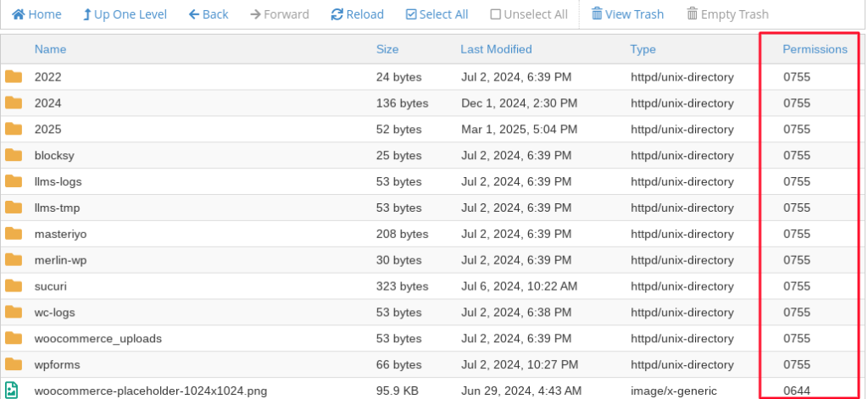The image size is (868, 399).
Task: Click the Jun 29, 2024, 4:43 AM date
Action: (x=521, y=391)
